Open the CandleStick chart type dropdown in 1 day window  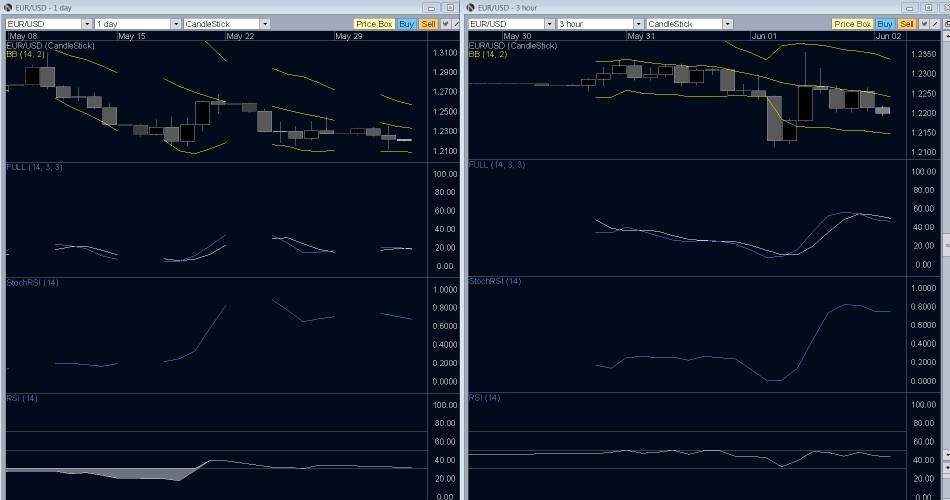point(227,24)
